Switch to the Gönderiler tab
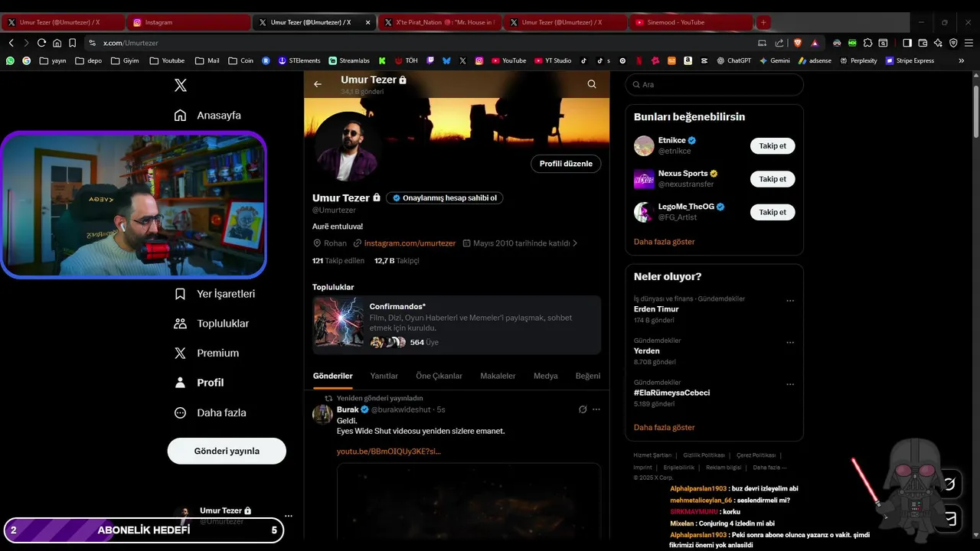Image resolution: width=980 pixels, height=551 pixels. (333, 376)
